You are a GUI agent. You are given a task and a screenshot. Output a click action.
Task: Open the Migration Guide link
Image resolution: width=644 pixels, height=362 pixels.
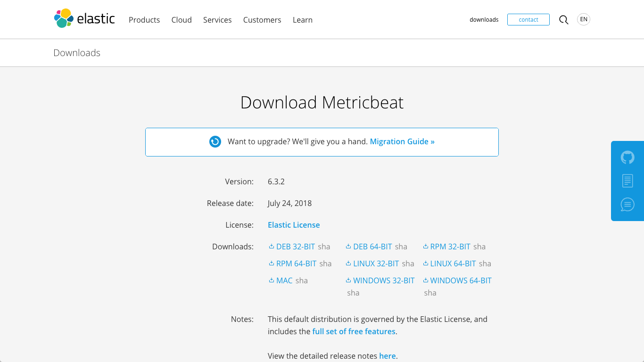click(x=402, y=141)
